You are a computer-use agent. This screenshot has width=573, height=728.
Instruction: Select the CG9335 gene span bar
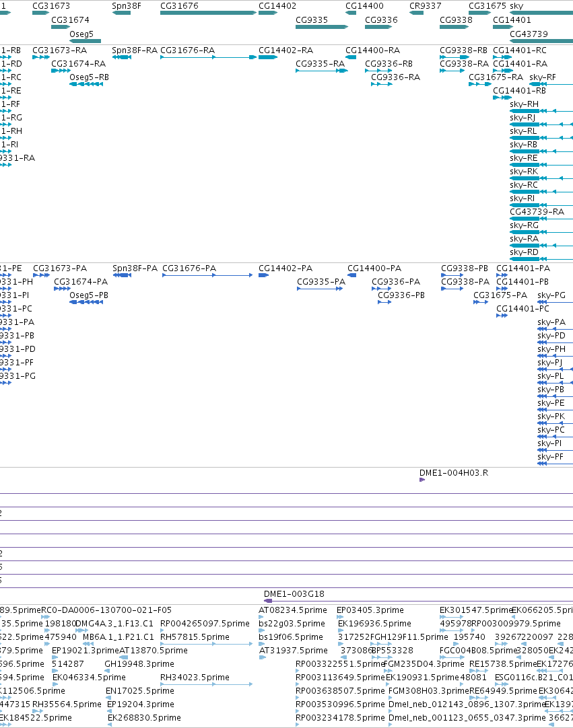click(x=322, y=26)
